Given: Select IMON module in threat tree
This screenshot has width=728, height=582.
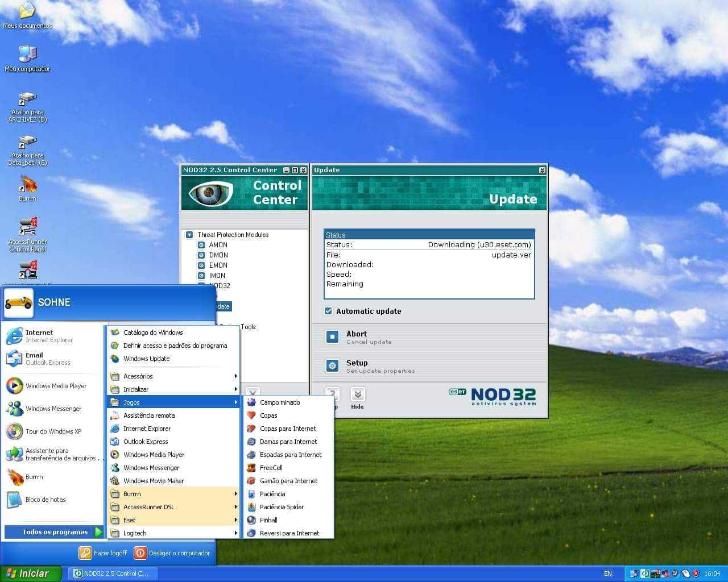Looking at the screenshot, I should click(212, 276).
